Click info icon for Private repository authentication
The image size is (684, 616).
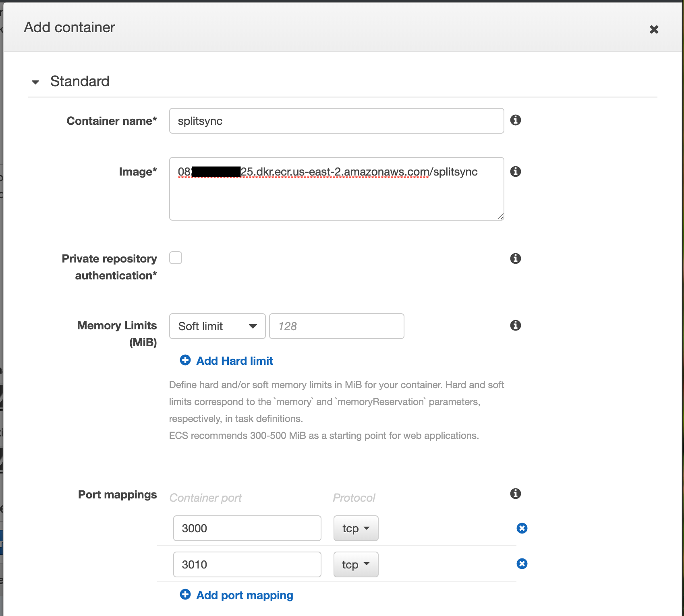click(x=515, y=258)
